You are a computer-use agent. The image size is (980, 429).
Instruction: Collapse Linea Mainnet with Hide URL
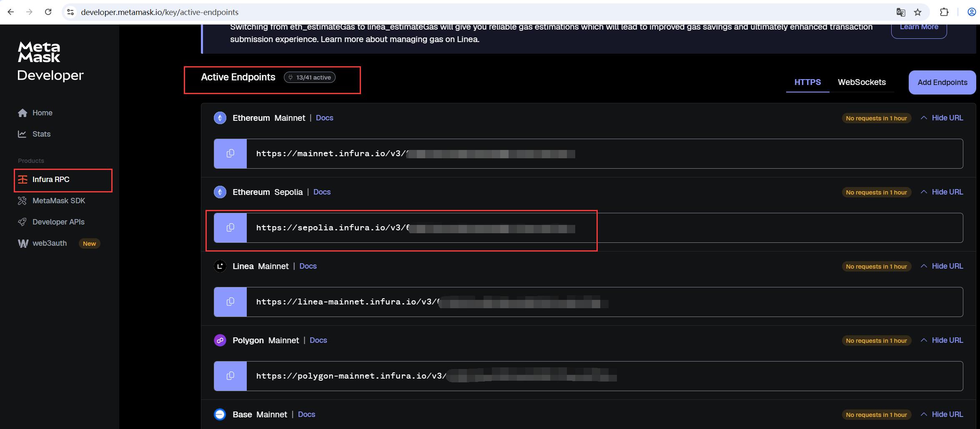click(942, 266)
